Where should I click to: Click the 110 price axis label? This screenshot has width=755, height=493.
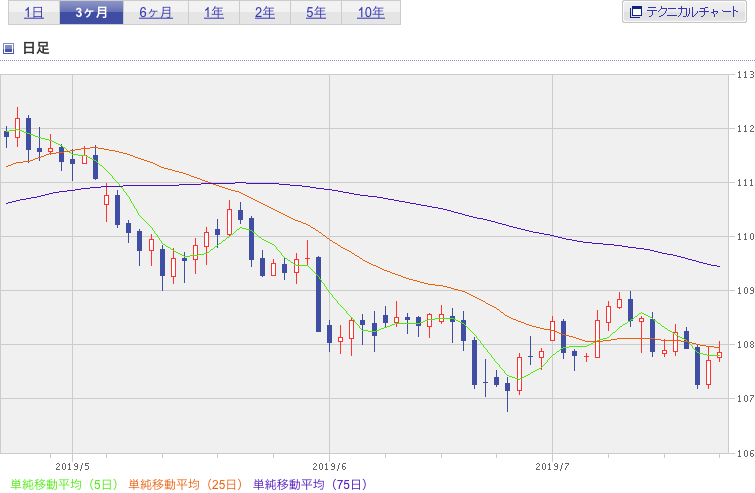point(745,236)
